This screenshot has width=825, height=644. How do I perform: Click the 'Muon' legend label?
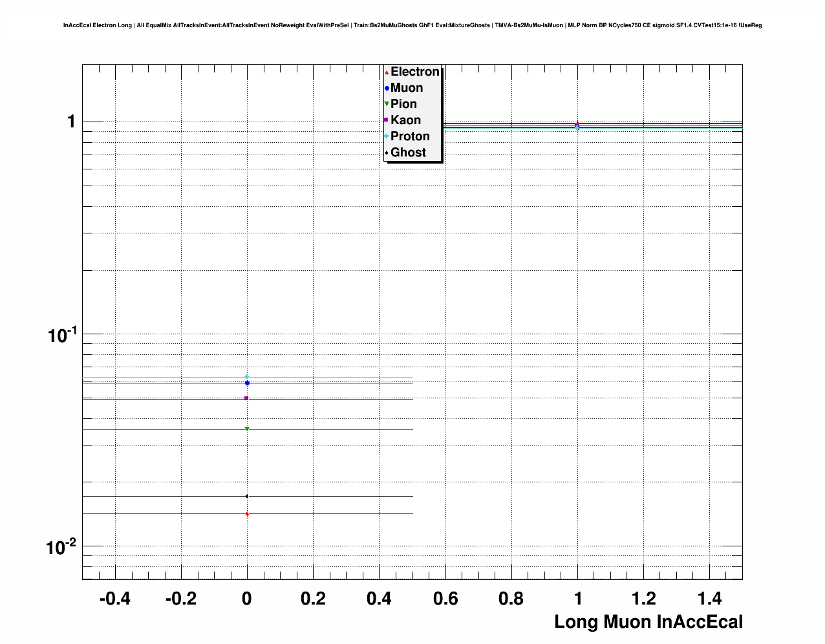point(407,88)
